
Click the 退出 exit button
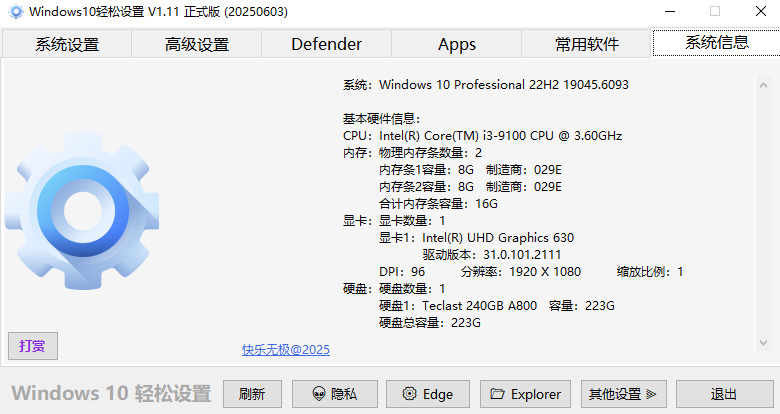click(724, 394)
